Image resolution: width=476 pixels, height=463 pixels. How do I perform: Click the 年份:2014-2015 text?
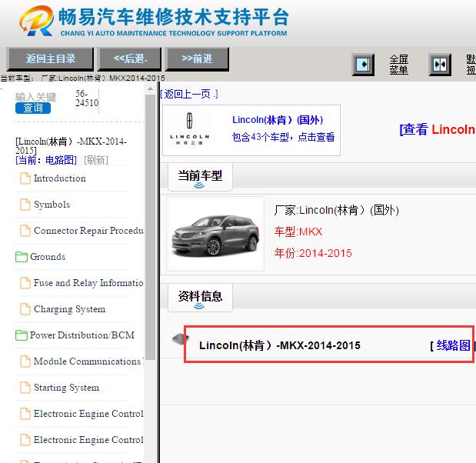(313, 253)
